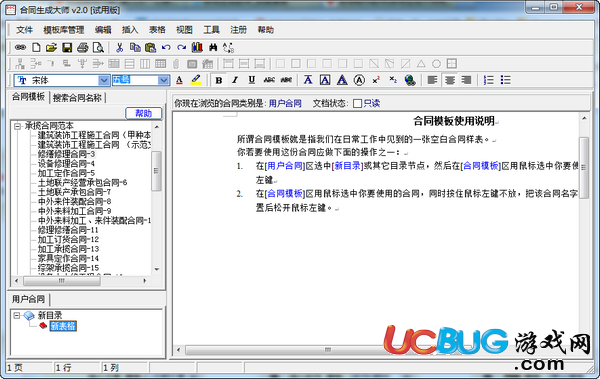Select the Cut scissors icon

[x=119, y=47]
